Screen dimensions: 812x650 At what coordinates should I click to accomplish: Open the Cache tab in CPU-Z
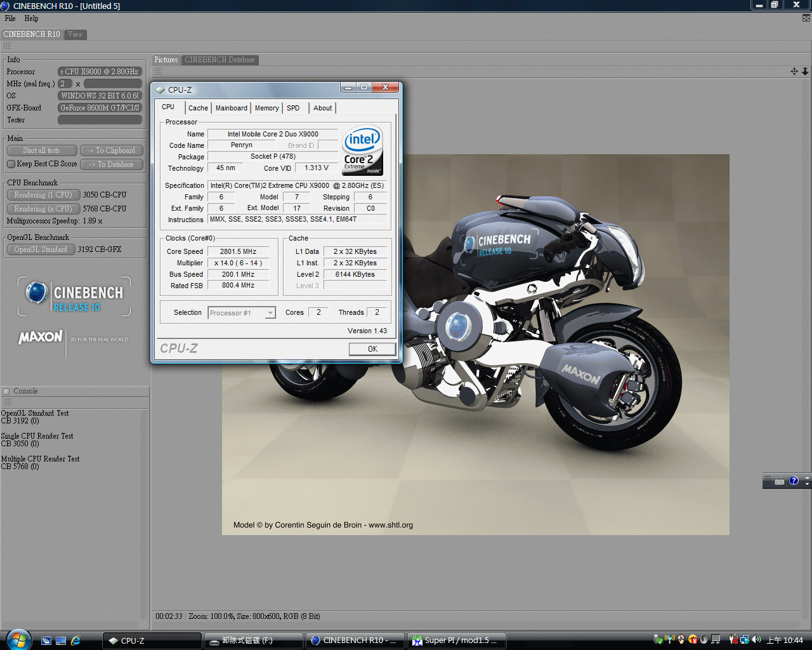198,108
